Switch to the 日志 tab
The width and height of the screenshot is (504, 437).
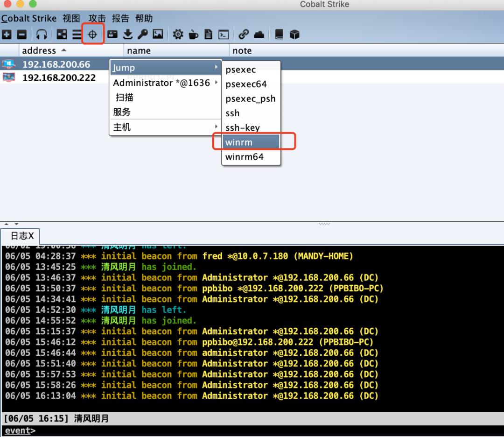pyautogui.click(x=20, y=236)
